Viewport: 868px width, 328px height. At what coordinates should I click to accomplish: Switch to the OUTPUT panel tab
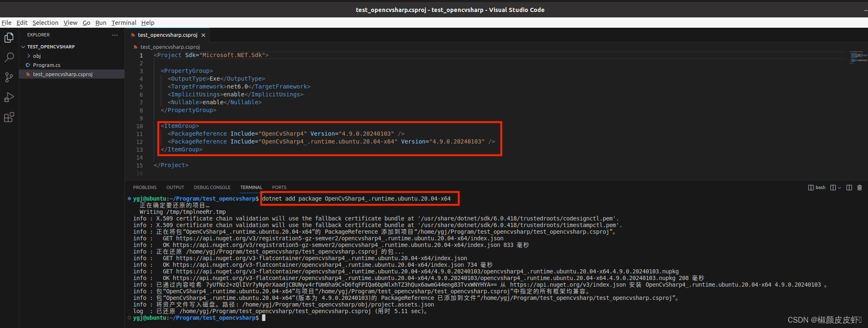(175, 187)
